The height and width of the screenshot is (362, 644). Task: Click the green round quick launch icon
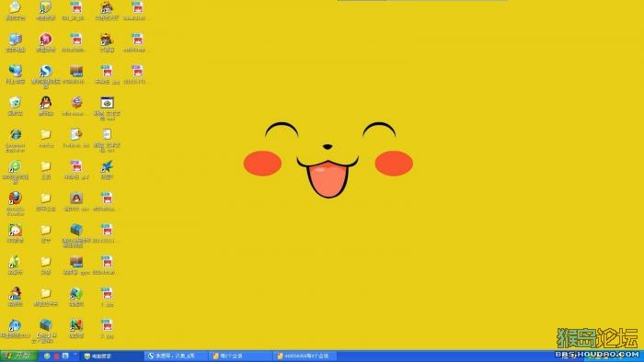click(47, 356)
